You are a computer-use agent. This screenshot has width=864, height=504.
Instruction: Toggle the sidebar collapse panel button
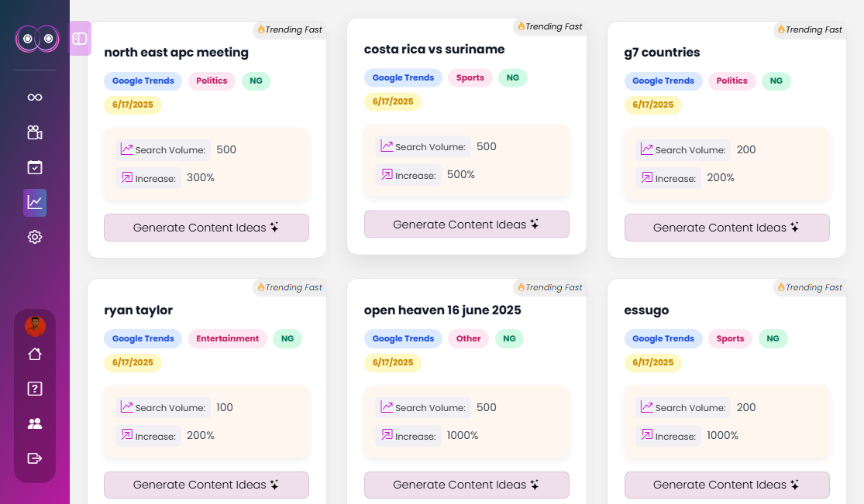80,39
